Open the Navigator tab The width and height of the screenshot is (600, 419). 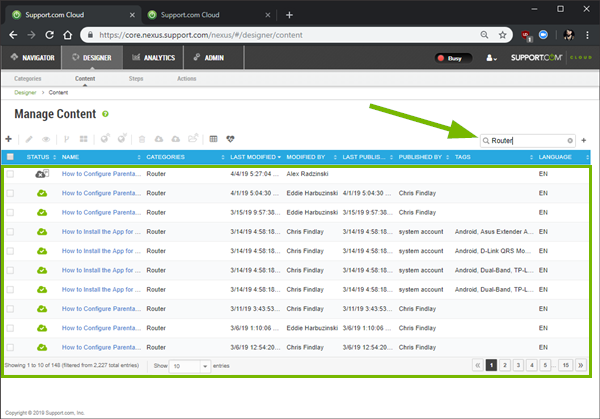click(33, 58)
